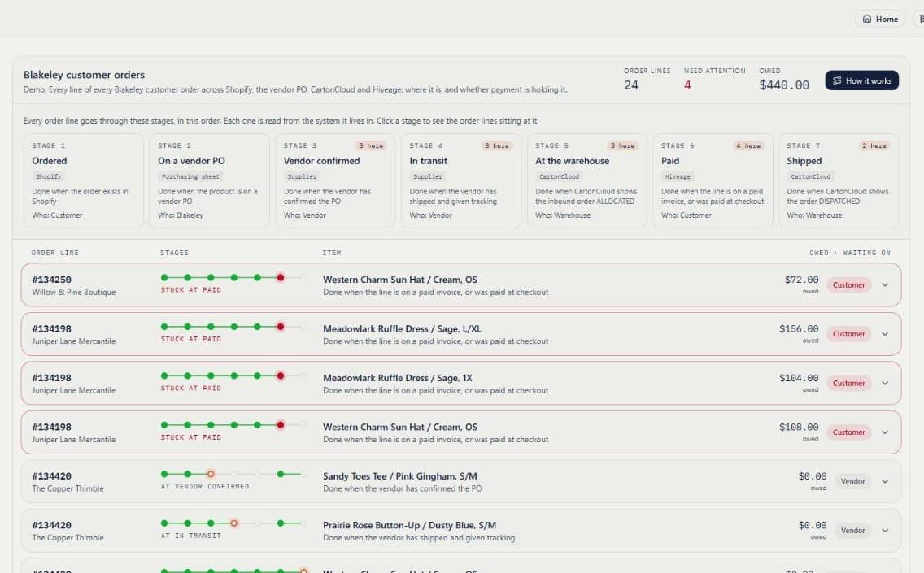
Task: Open the Home button in top bar
Action: point(880,19)
